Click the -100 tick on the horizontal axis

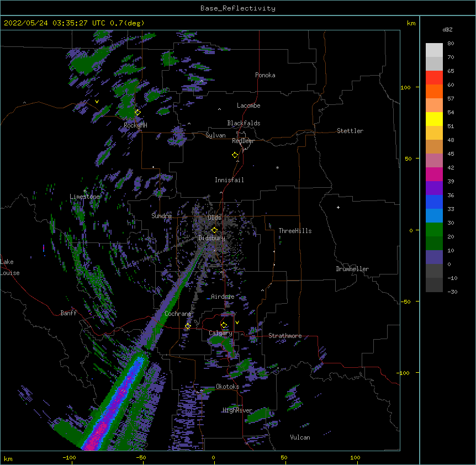pyautogui.click(x=69, y=458)
